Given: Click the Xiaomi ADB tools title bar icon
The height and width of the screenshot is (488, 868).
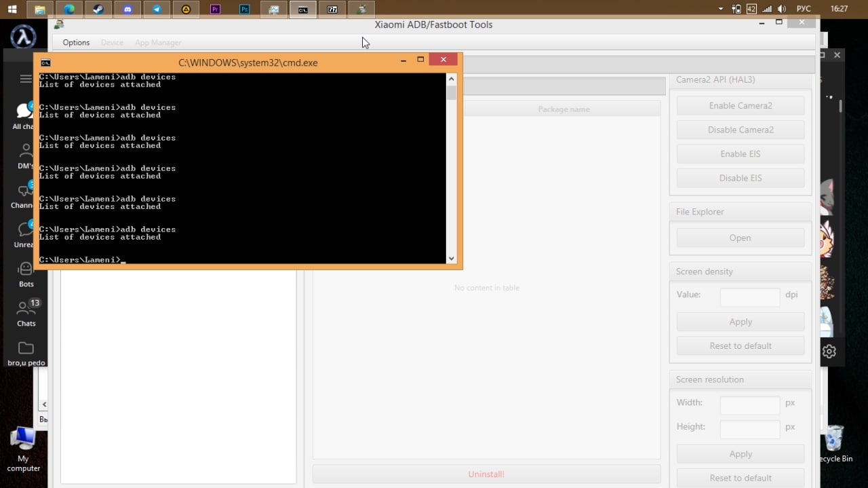Looking at the screenshot, I should (x=60, y=24).
